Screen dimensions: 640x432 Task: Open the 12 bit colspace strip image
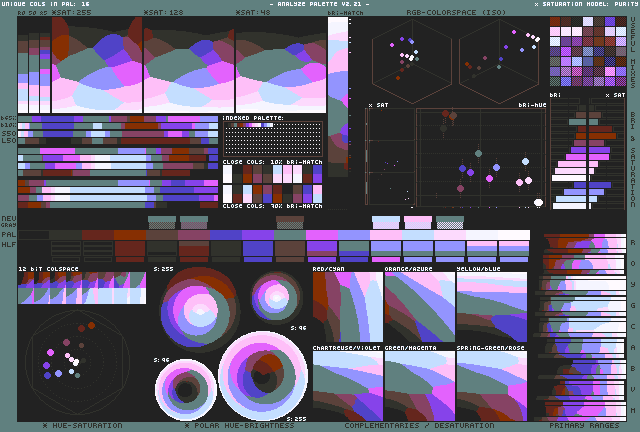pyautogui.click(x=82, y=288)
